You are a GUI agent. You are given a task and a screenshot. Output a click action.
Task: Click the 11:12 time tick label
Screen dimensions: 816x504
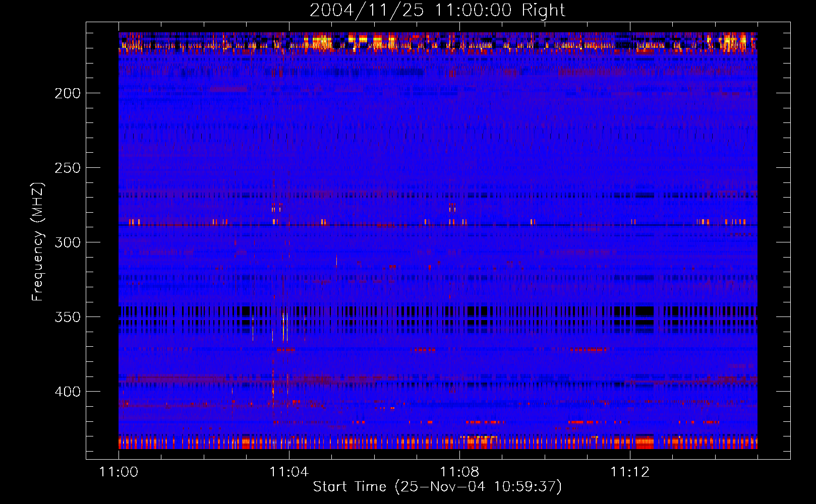point(630,472)
